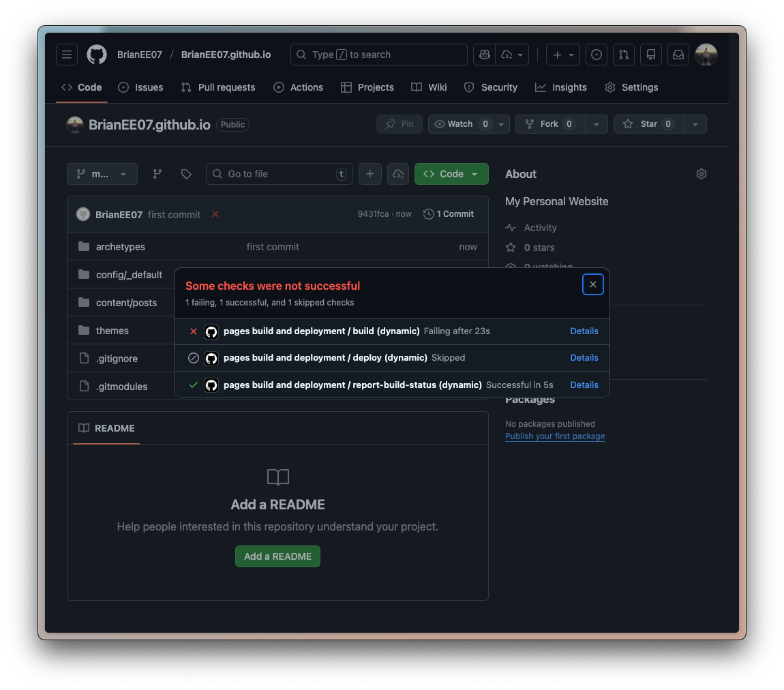Click the pull requests icon in header

pyautogui.click(x=624, y=55)
